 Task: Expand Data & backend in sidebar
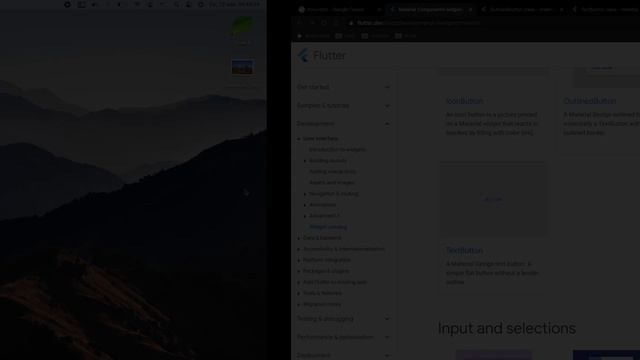click(x=319, y=238)
